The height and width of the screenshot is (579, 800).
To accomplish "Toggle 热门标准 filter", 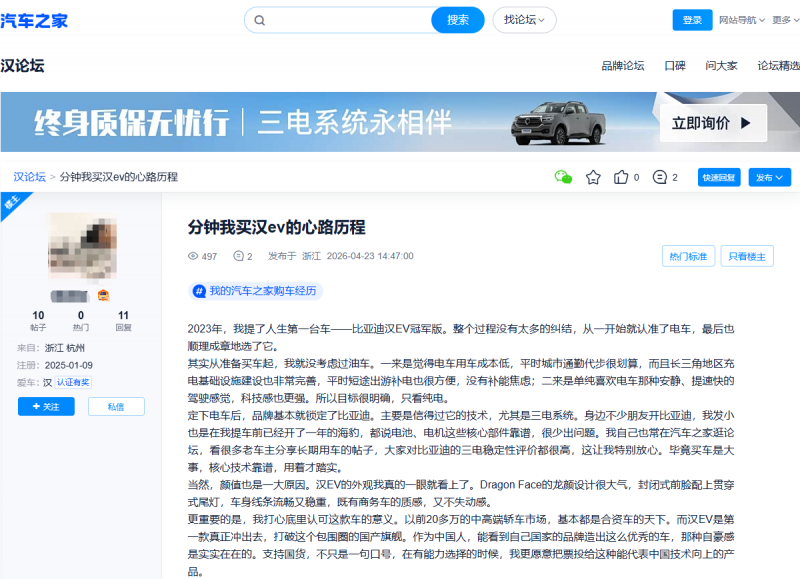I will 688,256.
